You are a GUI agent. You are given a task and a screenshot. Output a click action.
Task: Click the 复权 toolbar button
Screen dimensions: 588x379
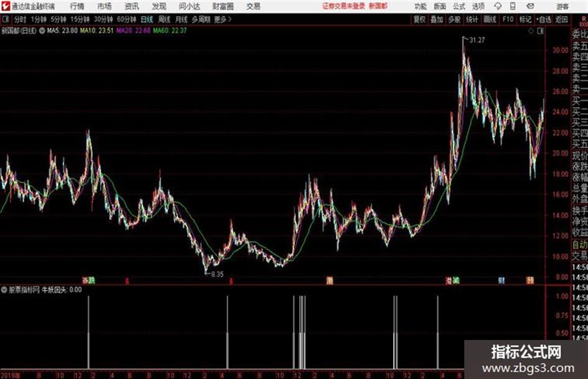(419, 19)
